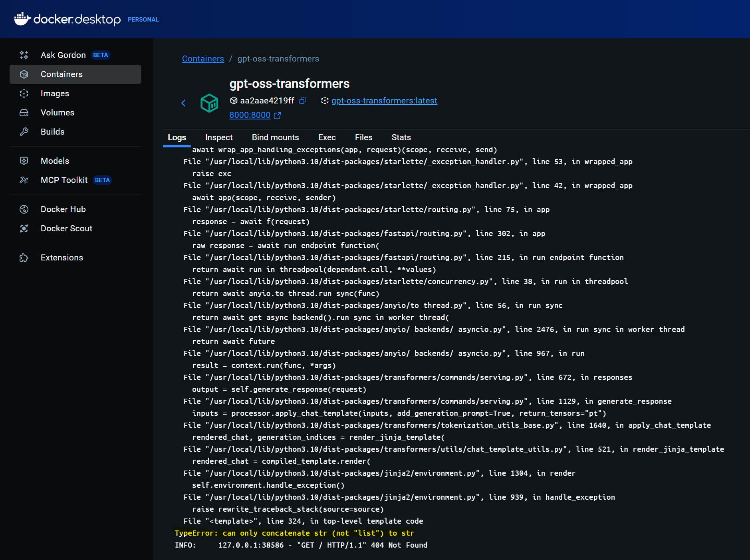
Task: Select Extensions in the sidebar
Action: [x=75, y=258]
